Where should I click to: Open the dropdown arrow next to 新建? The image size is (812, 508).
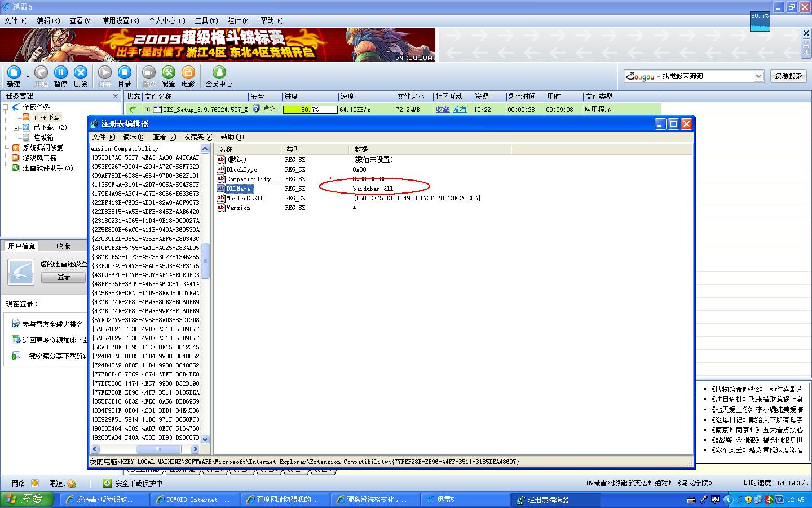pyautogui.click(x=27, y=76)
